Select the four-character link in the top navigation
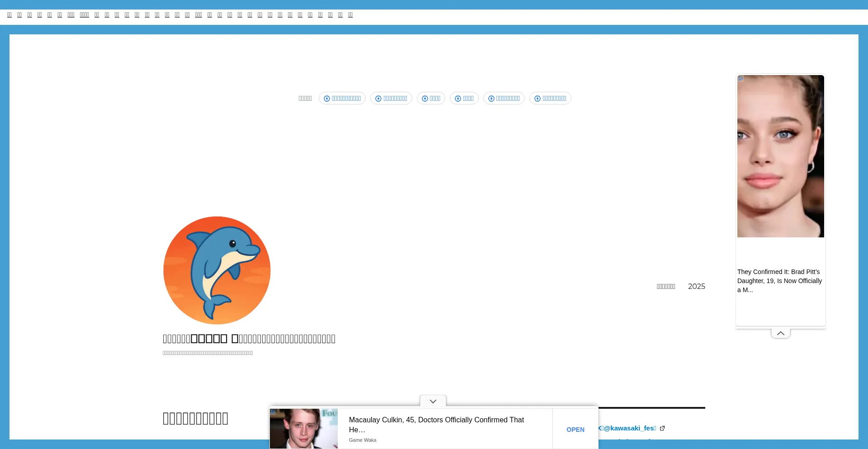 pyautogui.click(x=85, y=15)
